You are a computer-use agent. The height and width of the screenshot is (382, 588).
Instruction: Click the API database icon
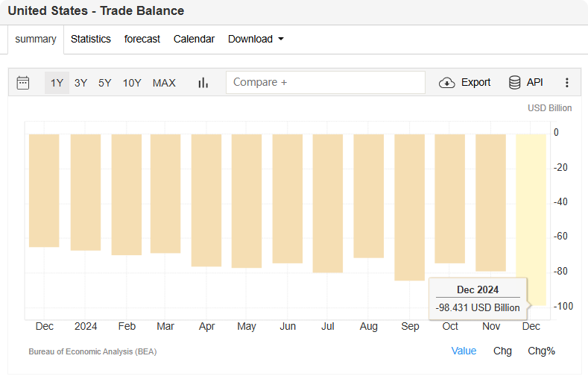[x=515, y=83]
